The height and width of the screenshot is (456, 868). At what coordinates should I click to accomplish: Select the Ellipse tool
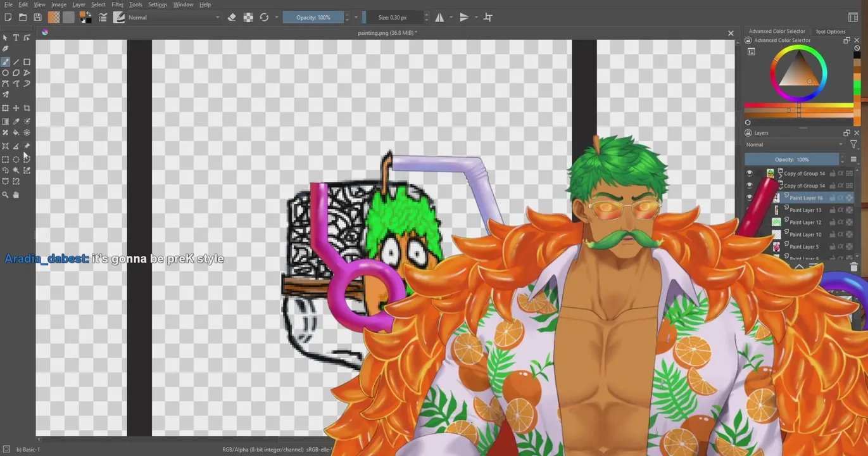(x=6, y=73)
